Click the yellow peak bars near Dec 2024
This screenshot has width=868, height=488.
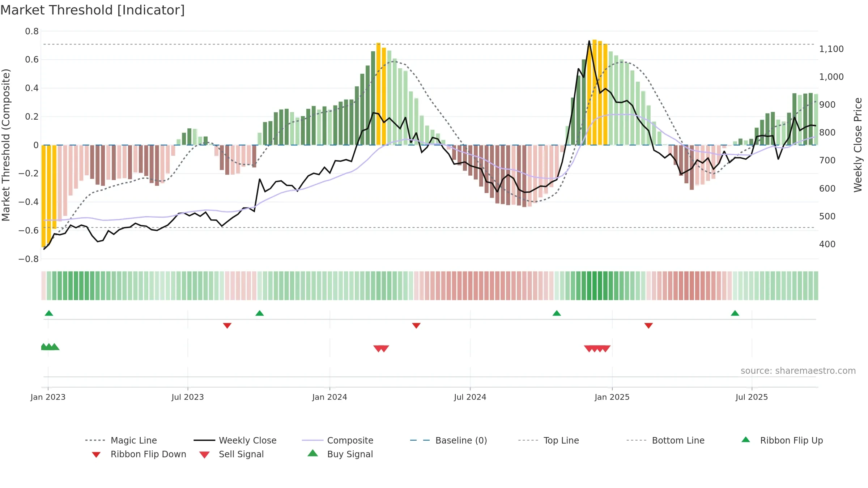pyautogui.click(x=597, y=93)
